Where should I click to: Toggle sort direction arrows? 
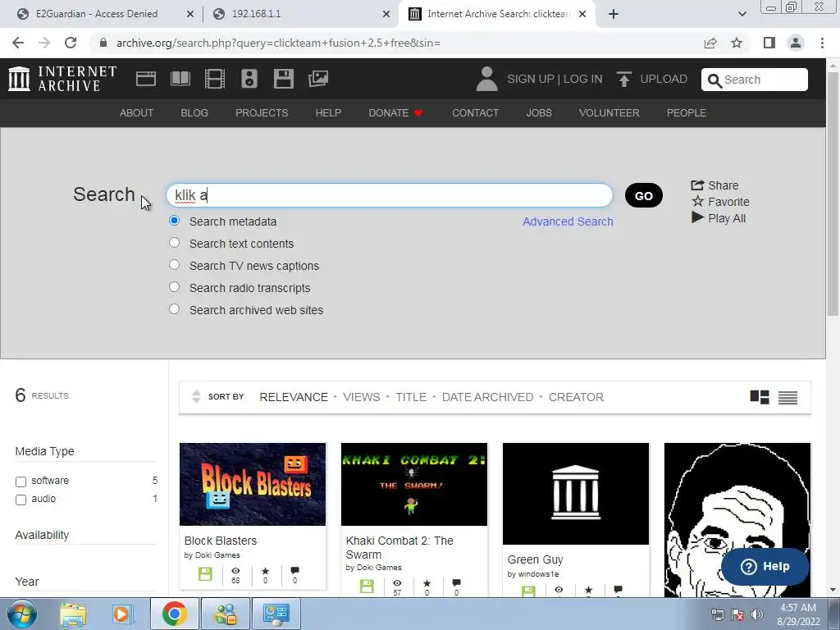[x=196, y=396]
